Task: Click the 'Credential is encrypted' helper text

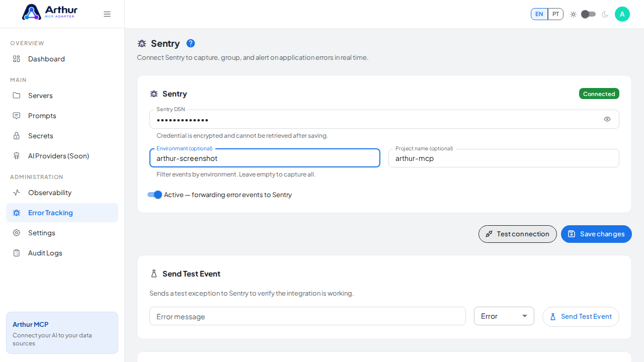Action: [x=242, y=136]
